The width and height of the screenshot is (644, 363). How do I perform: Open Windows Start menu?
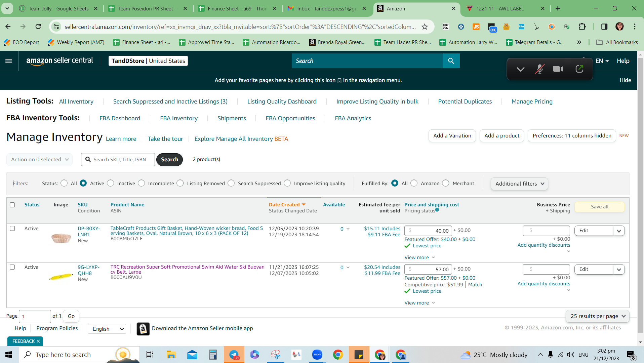pyautogui.click(x=9, y=355)
